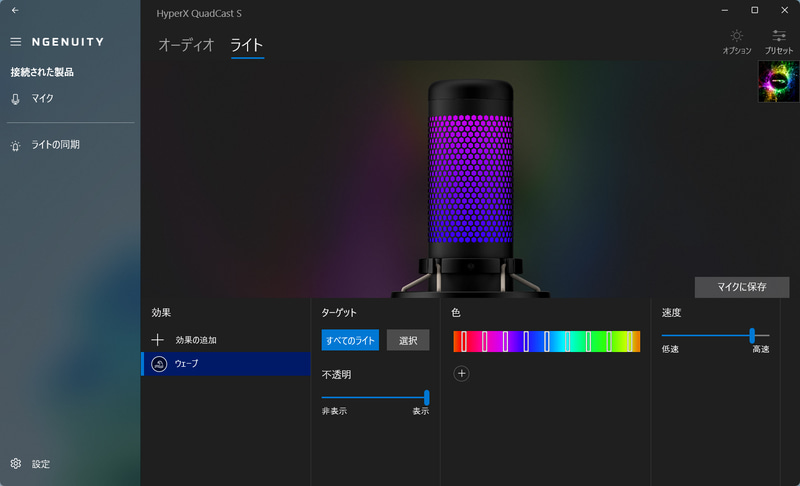Click マイクに保存 button

(742, 287)
